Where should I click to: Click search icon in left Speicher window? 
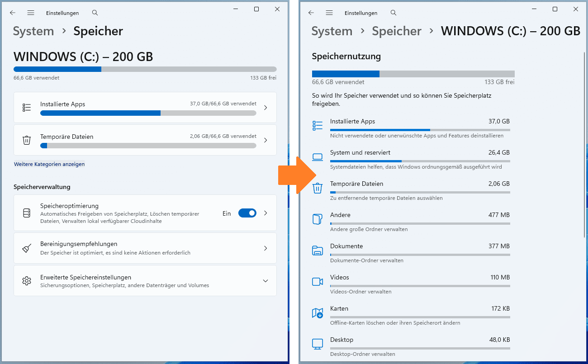coord(95,13)
